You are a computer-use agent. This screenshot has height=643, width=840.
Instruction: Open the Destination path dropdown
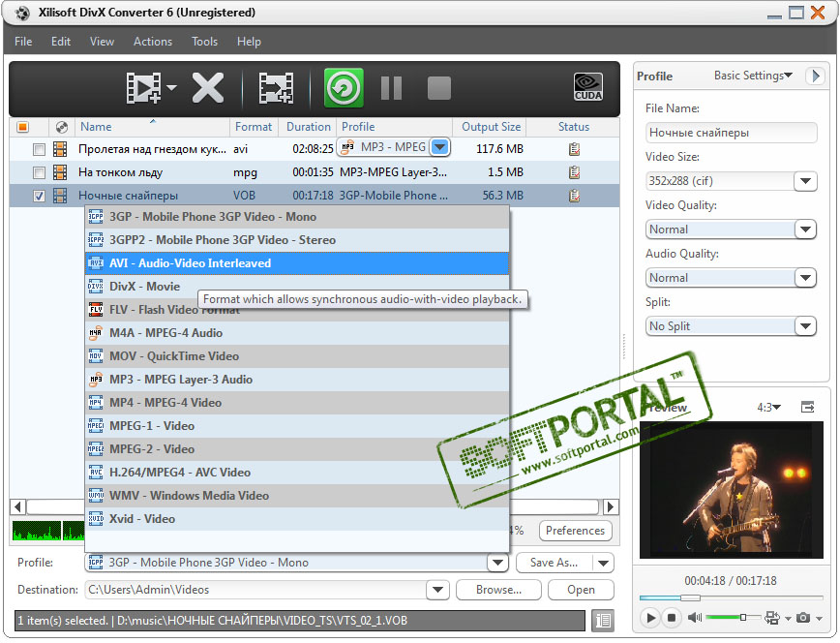(x=437, y=590)
